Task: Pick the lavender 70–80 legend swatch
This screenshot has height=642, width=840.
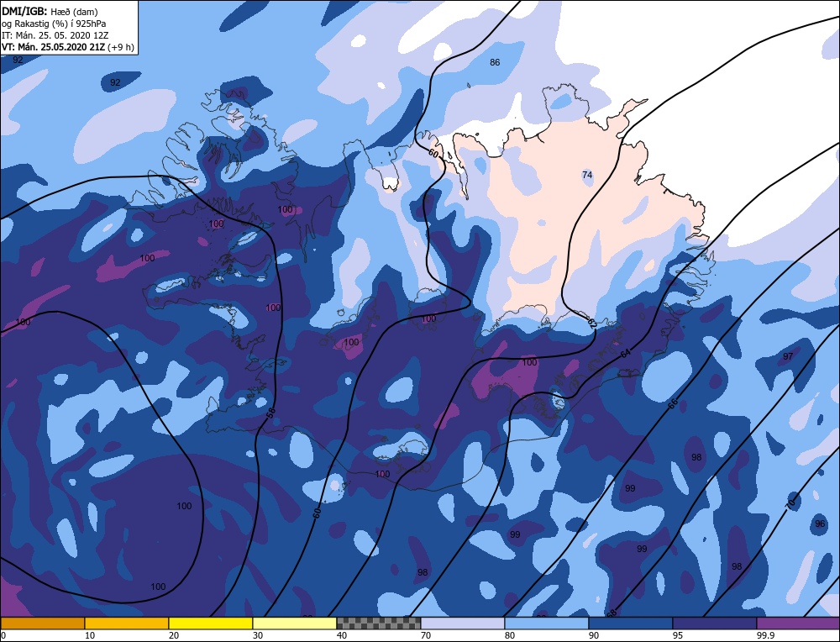Action: click(x=463, y=623)
